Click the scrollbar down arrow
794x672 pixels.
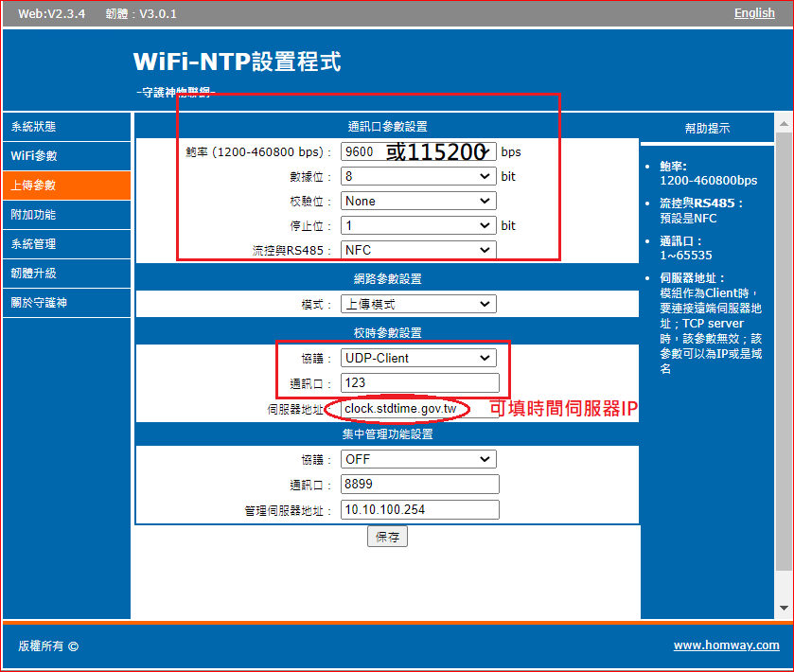pyautogui.click(x=784, y=608)
